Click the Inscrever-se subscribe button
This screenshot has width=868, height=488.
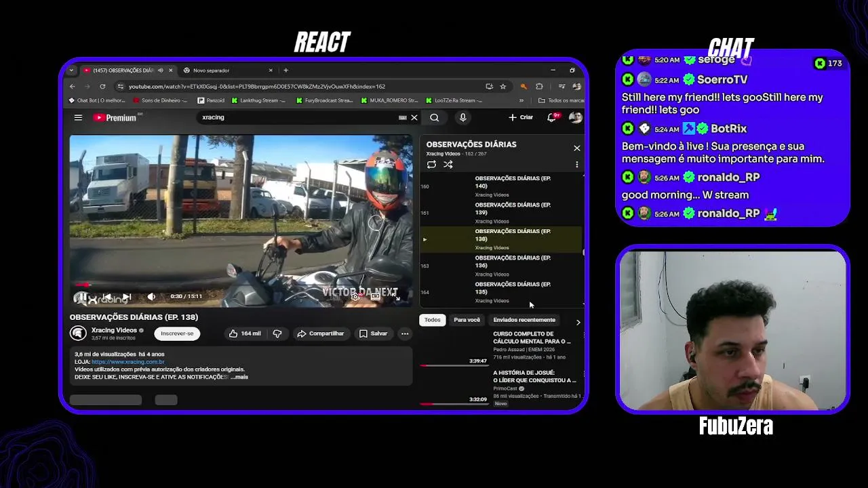[177, 333]
